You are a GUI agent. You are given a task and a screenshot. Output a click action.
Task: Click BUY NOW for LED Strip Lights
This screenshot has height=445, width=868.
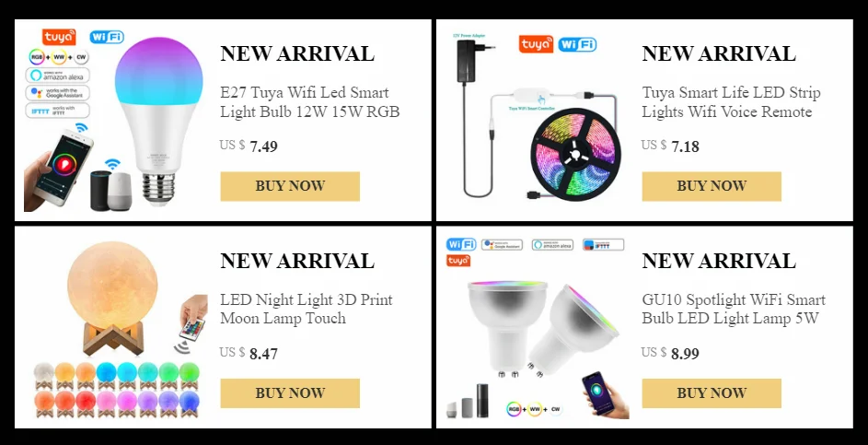point(712,186)
